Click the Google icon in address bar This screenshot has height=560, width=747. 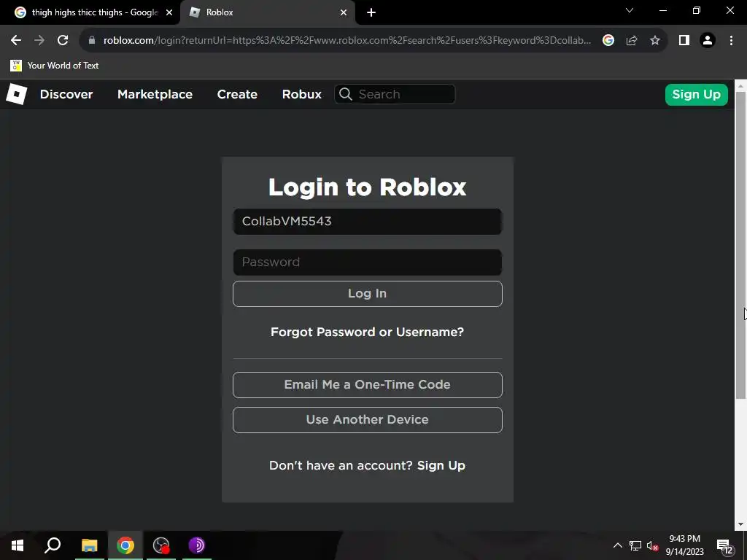point(608,41)
